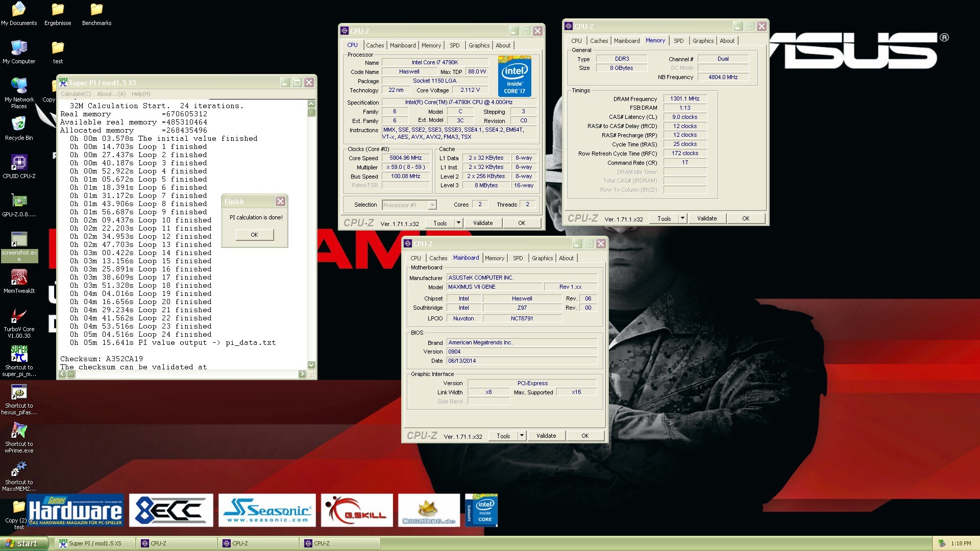
Task: Click the MAXIMUS VII GENE model field
Action: [x=495, y=287]
